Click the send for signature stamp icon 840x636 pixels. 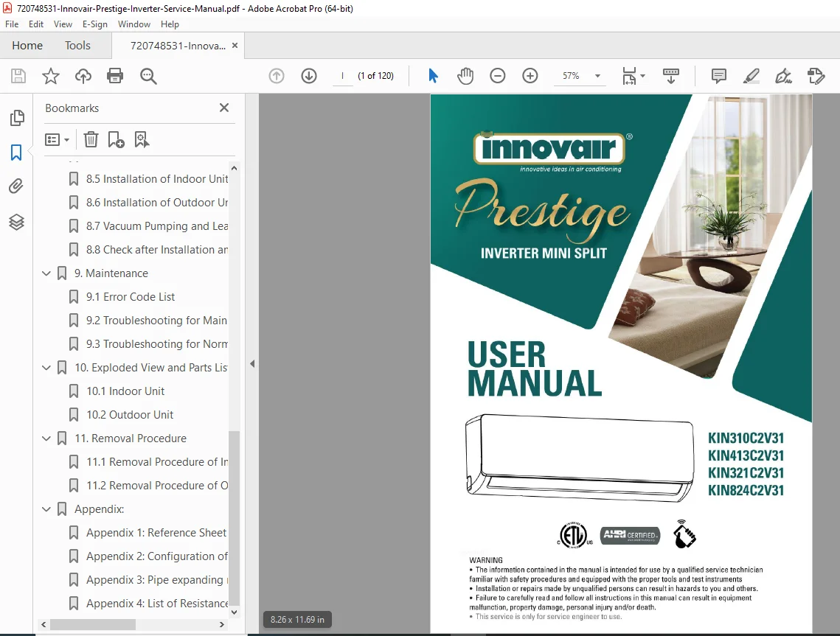click(x=816, y=76)
